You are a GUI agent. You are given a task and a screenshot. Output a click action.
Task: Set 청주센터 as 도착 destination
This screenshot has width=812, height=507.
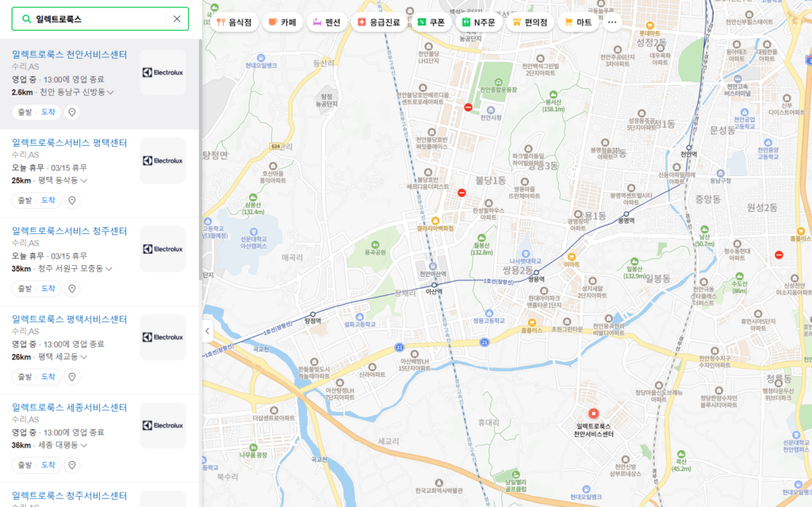coord(48,288)
